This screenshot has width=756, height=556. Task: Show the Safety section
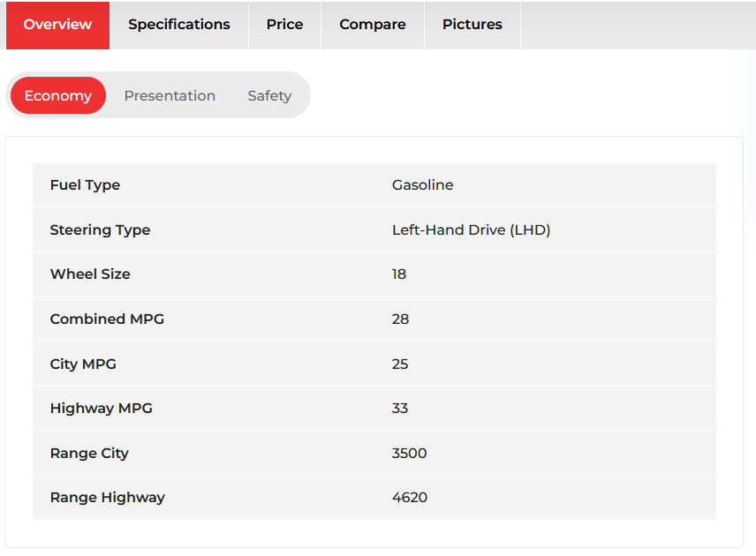coord(269,96)
